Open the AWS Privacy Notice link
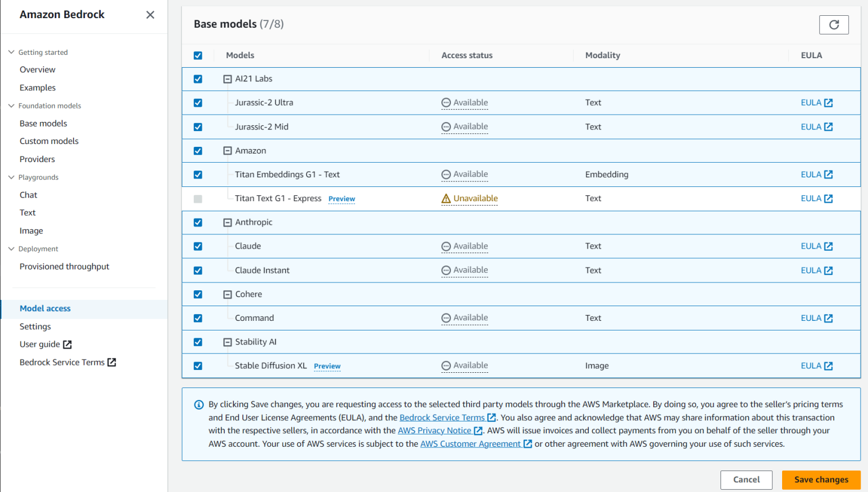Screen dimensions: 868x492 pyautogui.click(x=434, y=430)
